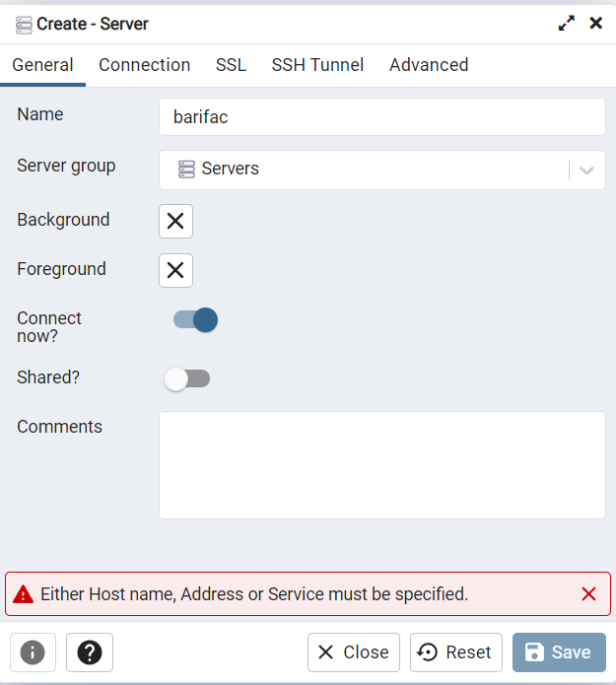Viewport: 616px width, 685px height.
Task: Open the SQL info button at bottom left
Action: 33,652
